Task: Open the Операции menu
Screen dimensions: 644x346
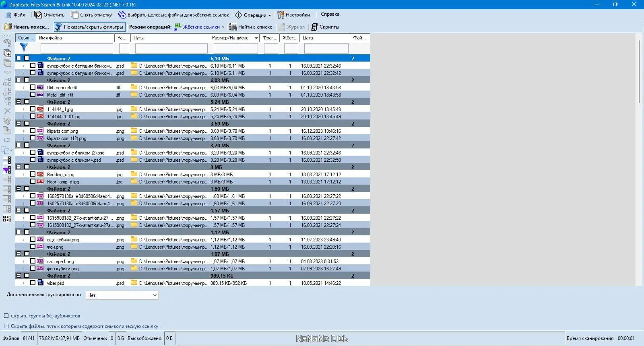Action: click(x=253, y=15)
